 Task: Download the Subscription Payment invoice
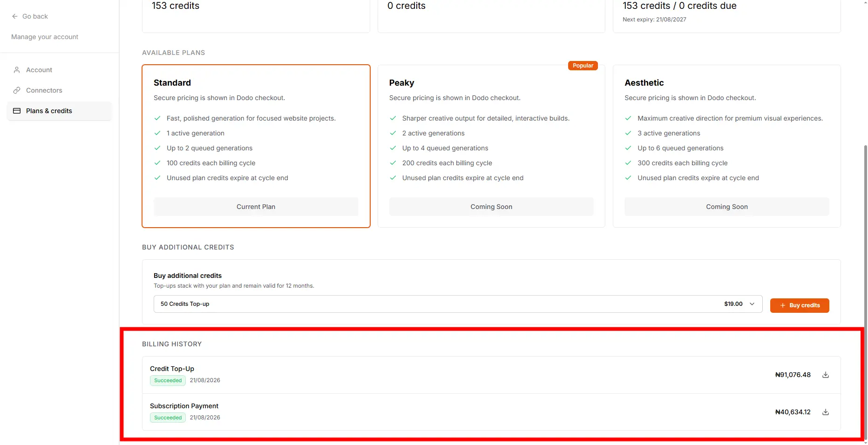(x=826, y=412)
